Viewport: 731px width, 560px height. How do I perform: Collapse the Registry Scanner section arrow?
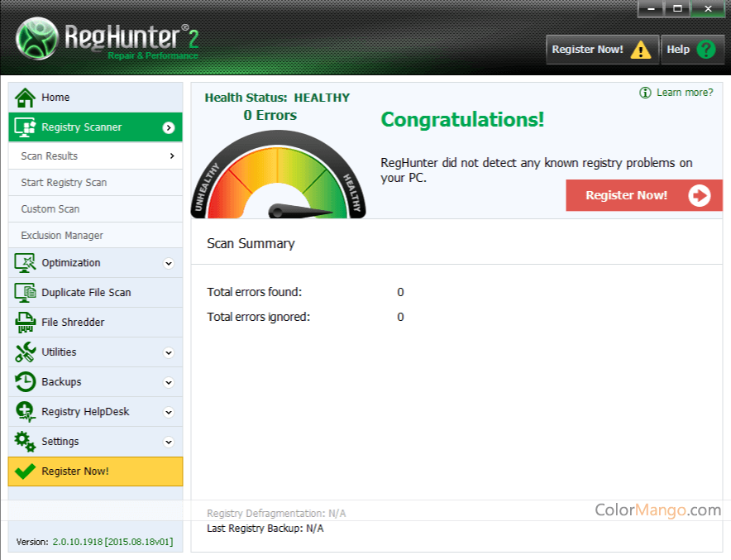click(x=169, y=127)
